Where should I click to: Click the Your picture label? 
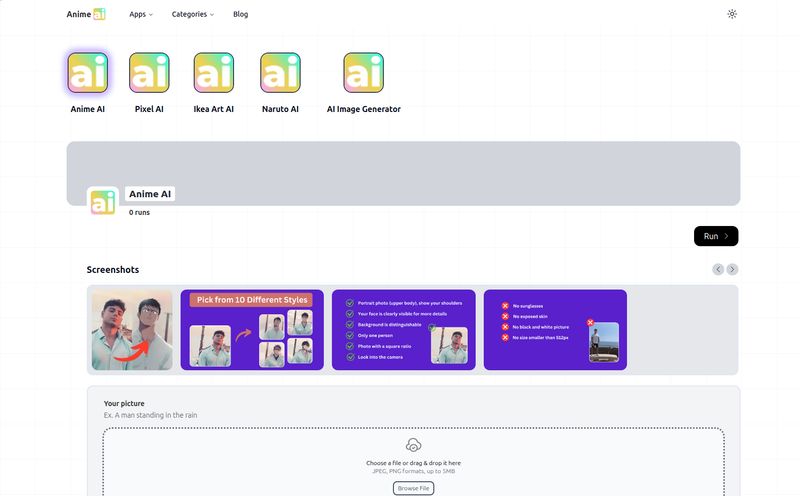[x=124, y=403]
